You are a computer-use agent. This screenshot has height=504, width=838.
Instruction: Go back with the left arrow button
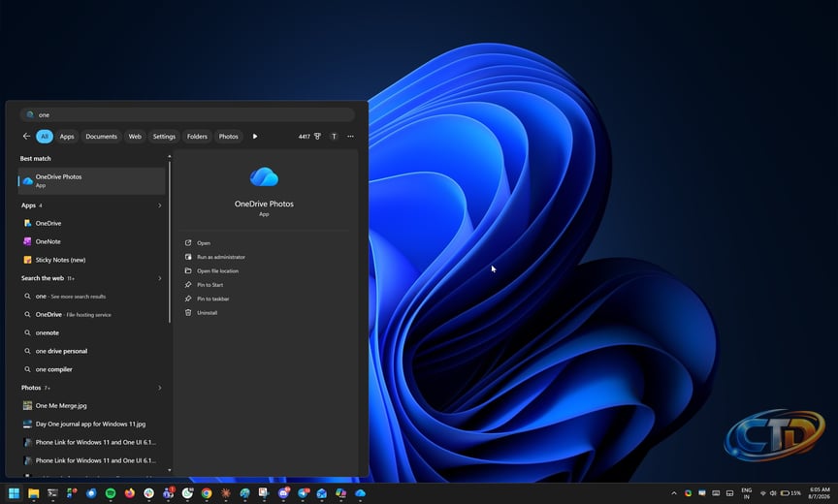(26, 136)
